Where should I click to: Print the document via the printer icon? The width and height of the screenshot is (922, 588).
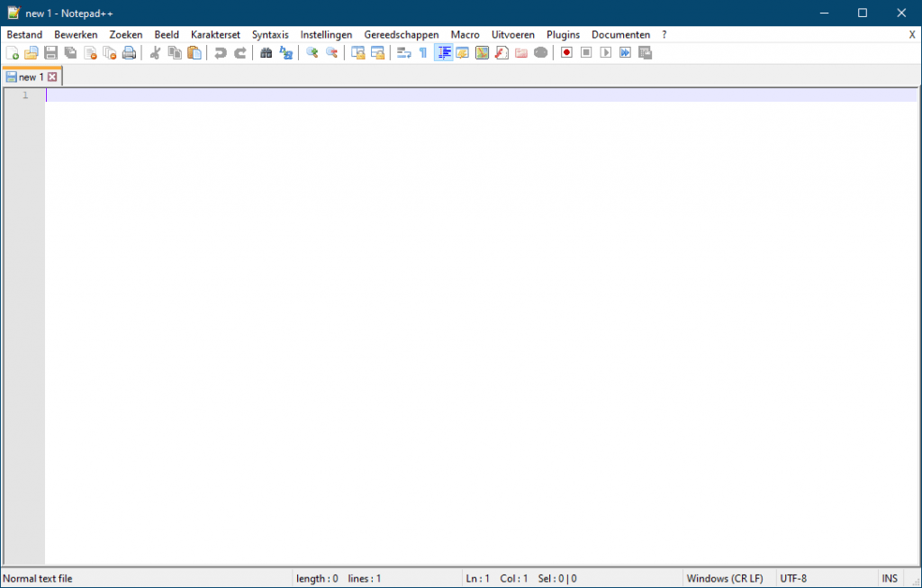(129, 52)
